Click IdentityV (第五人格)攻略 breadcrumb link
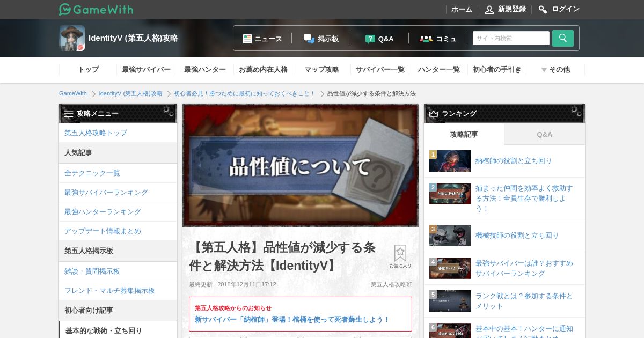Screen dimensions: 644x338 [130, 93]
